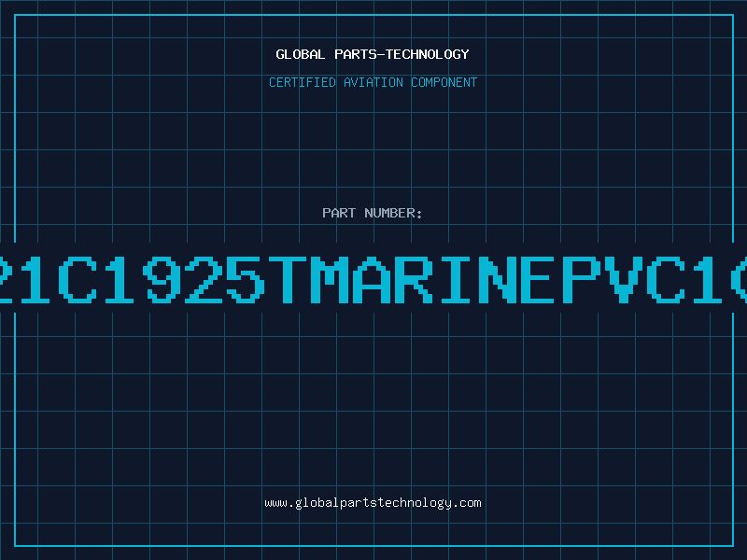Open the www.globalpartstechnology.com link
This screenshot has width=747, height=560.
(x=373, y=503)
